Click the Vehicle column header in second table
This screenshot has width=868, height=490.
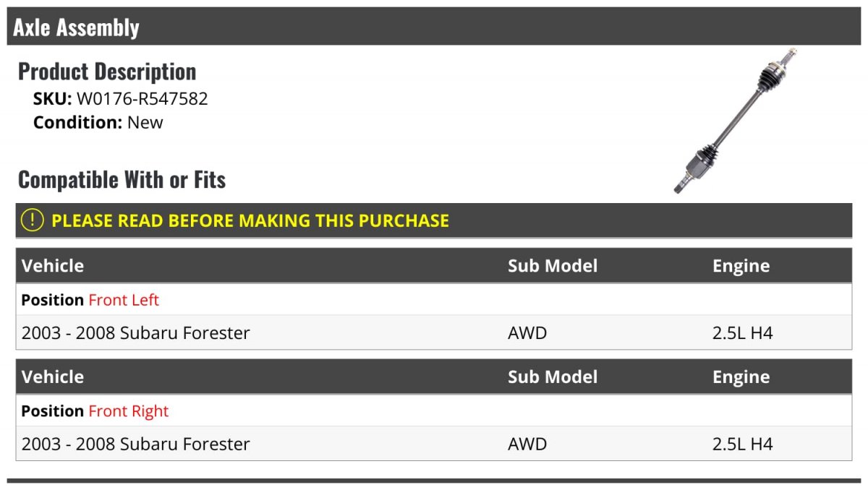coord(53,377)
